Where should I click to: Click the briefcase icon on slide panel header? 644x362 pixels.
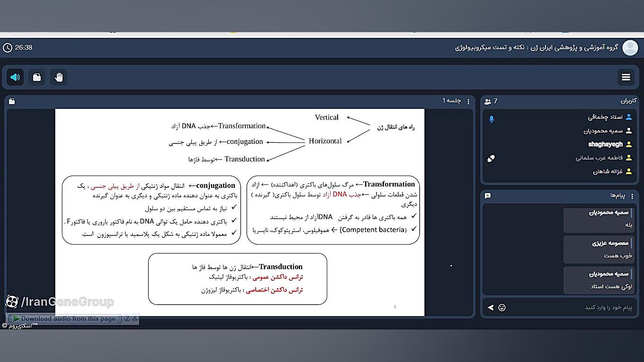coord(12,101)
